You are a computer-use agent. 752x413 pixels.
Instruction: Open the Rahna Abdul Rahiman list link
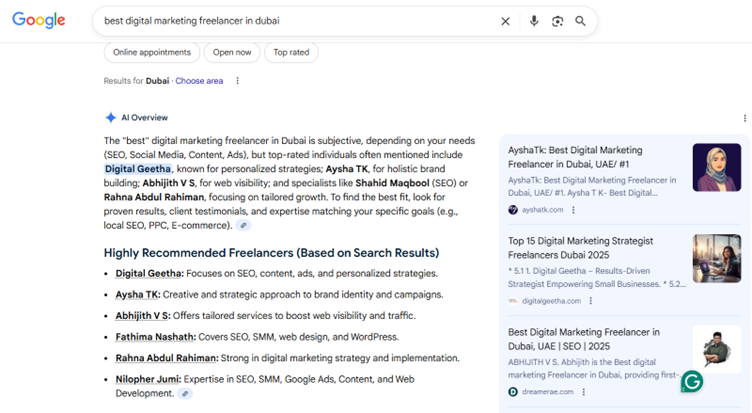point(166,358)
